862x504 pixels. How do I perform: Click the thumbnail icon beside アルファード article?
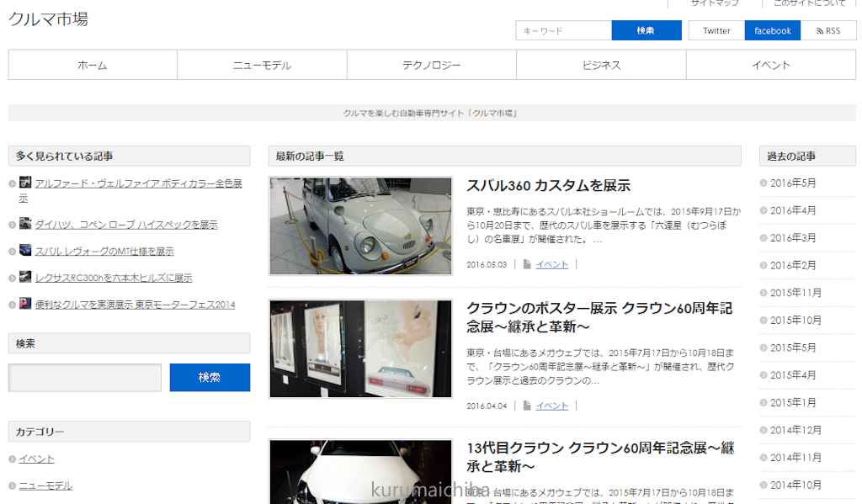[x=25, y=182]
